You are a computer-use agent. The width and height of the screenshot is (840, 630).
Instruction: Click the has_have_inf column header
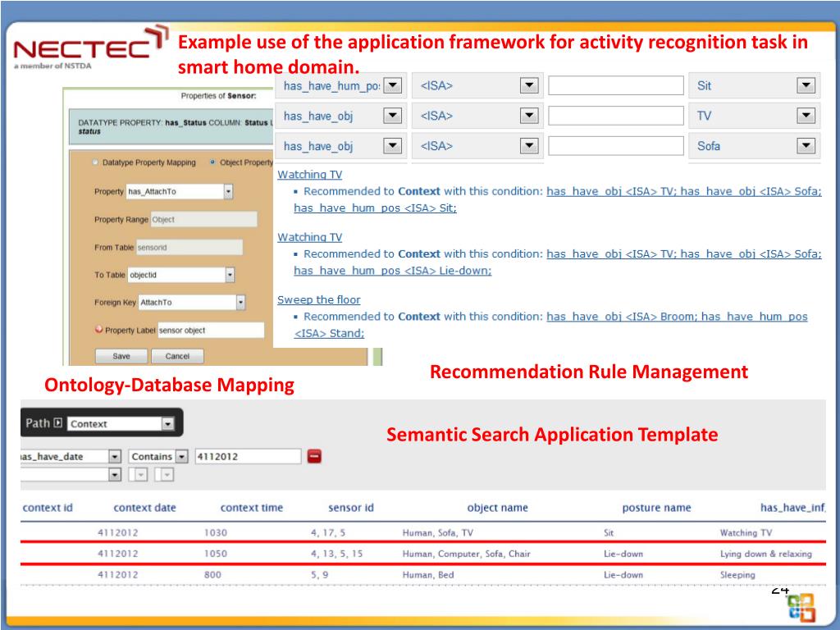tap(793, 508)
